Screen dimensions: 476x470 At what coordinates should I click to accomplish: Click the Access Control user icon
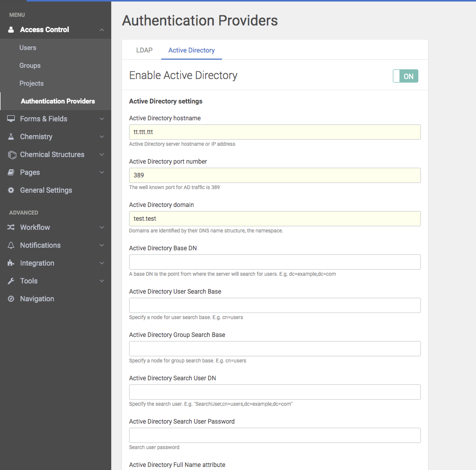coord(11,30)
